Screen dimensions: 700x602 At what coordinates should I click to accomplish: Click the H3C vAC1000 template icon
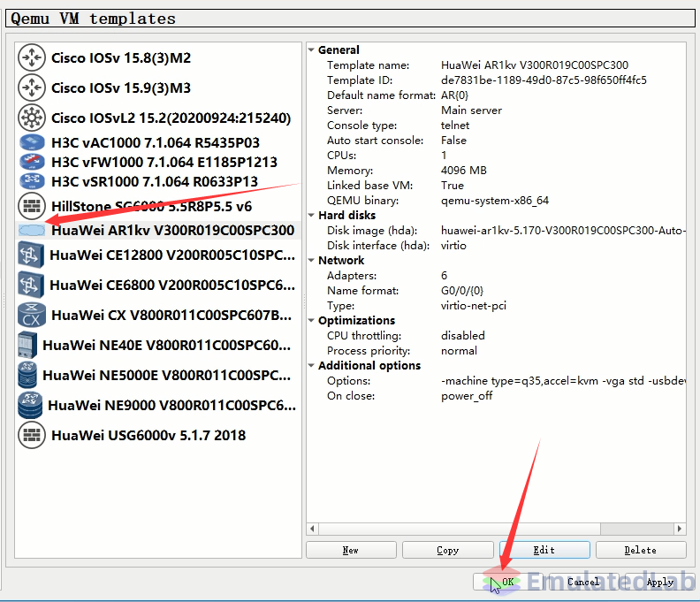(x=32, y=142)
